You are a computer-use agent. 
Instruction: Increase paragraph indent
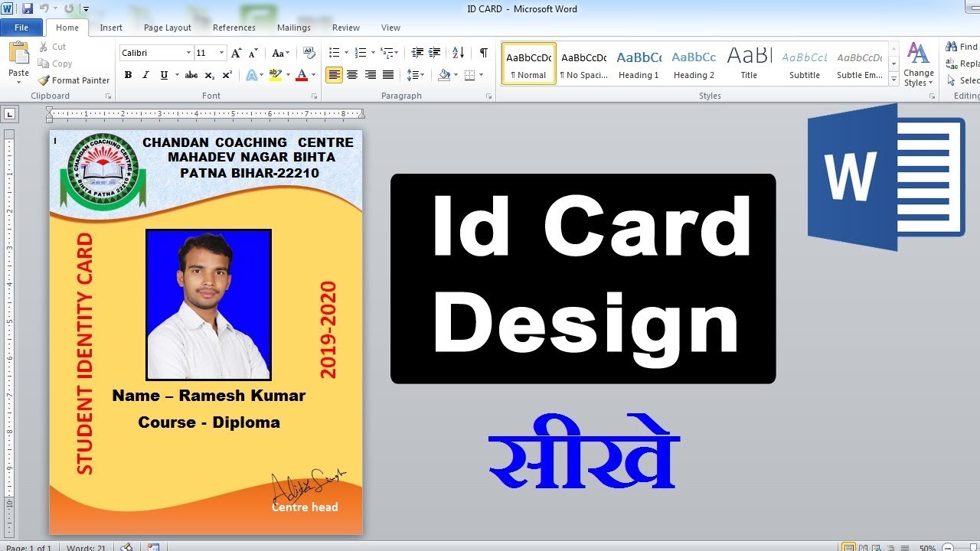tap(435, 53)
